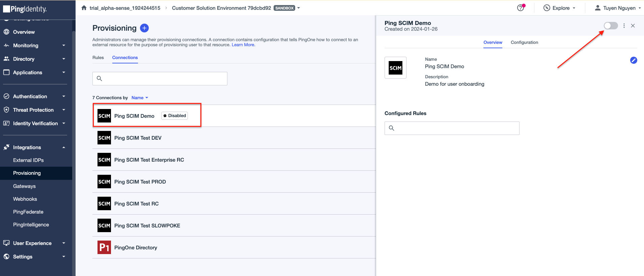644x276 pixels.
Task: Click the Directory people icon in sidebar
Action: pyautogui.click(x=6, y=59)
